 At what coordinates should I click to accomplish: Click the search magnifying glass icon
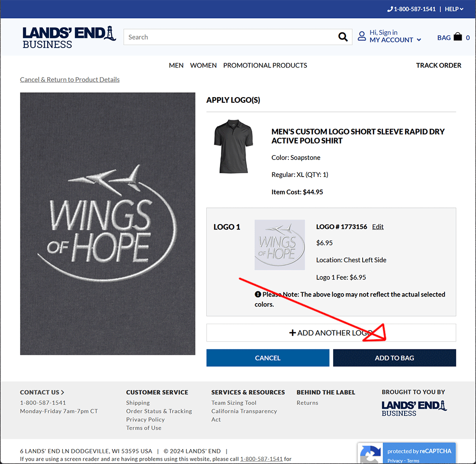(343, 37)
